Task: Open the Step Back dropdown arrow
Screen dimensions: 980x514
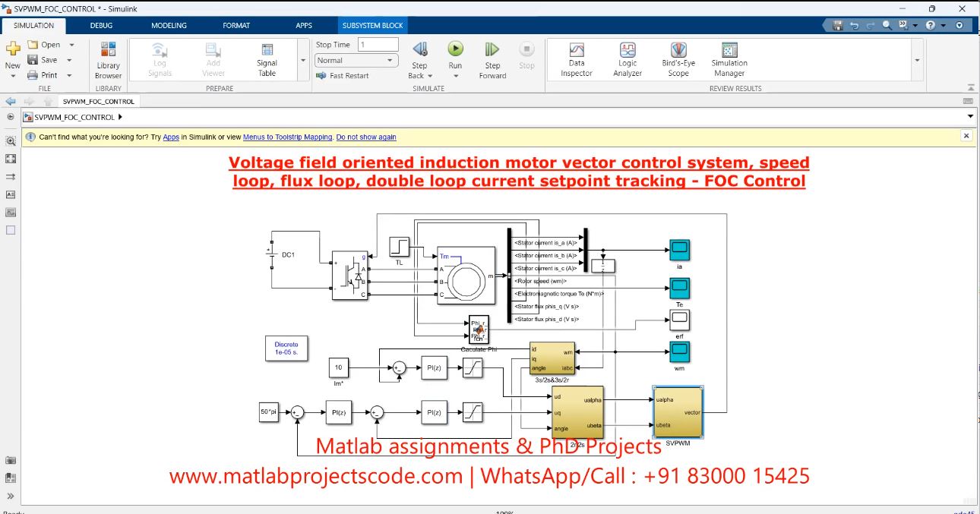Action: (430, 76)
